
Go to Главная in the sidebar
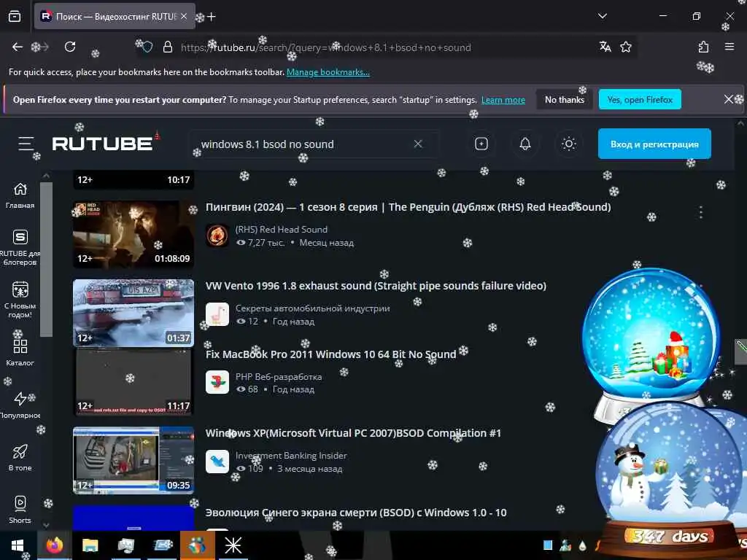tap(20, 195)
